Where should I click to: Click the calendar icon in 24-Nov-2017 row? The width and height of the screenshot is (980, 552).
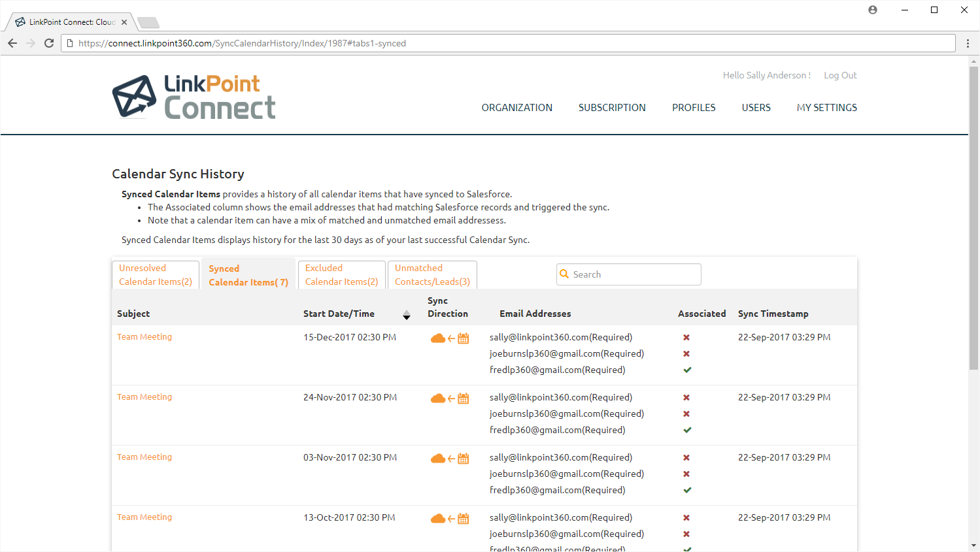pos(464,398)
